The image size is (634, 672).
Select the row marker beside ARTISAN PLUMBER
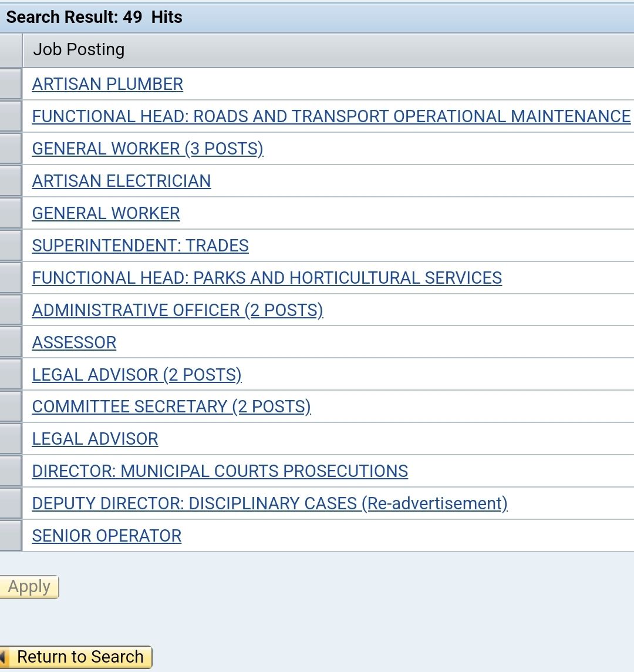click(11, 84)
